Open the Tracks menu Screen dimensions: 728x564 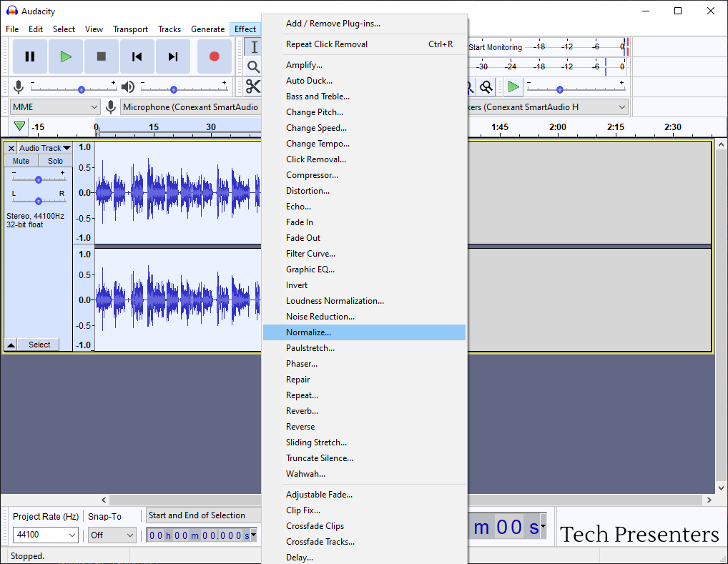pos(169,29)
